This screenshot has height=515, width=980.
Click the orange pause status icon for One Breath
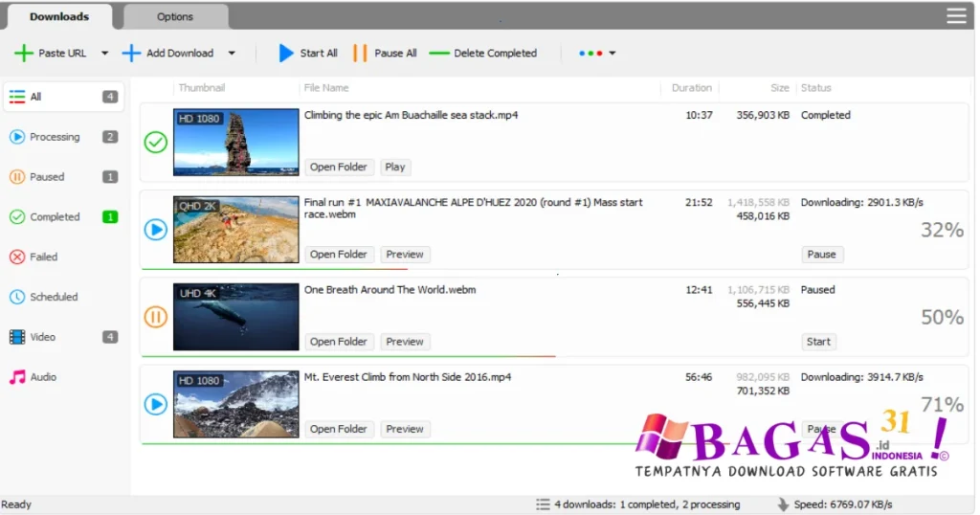pyautogui.click(x=156, y=317)
